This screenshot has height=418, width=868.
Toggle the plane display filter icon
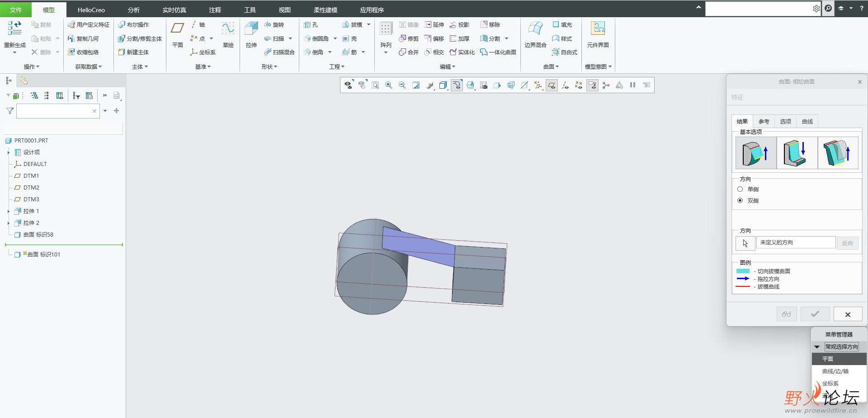coord(552,85)
